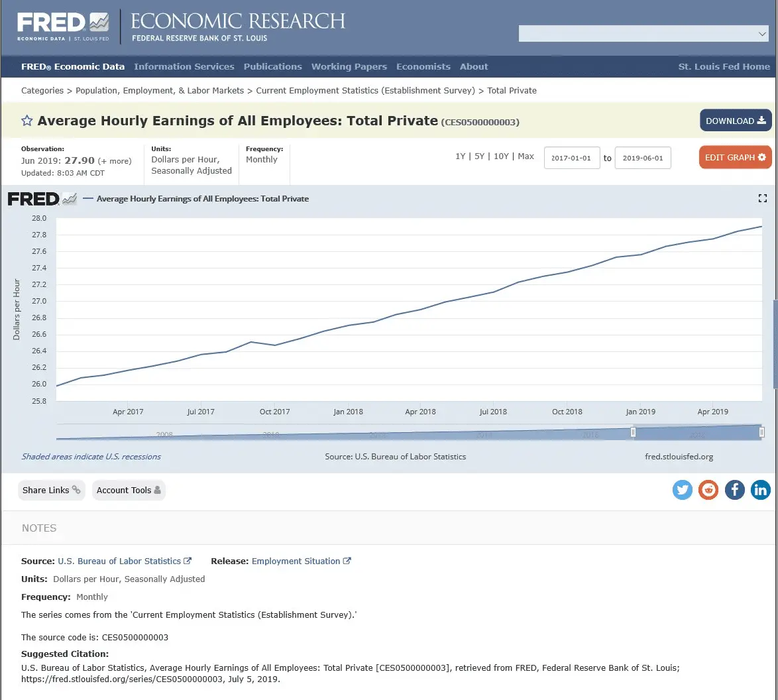Click the FRED logo in header
This screenshot has width=778, height=700.
[x=63, y=27]
